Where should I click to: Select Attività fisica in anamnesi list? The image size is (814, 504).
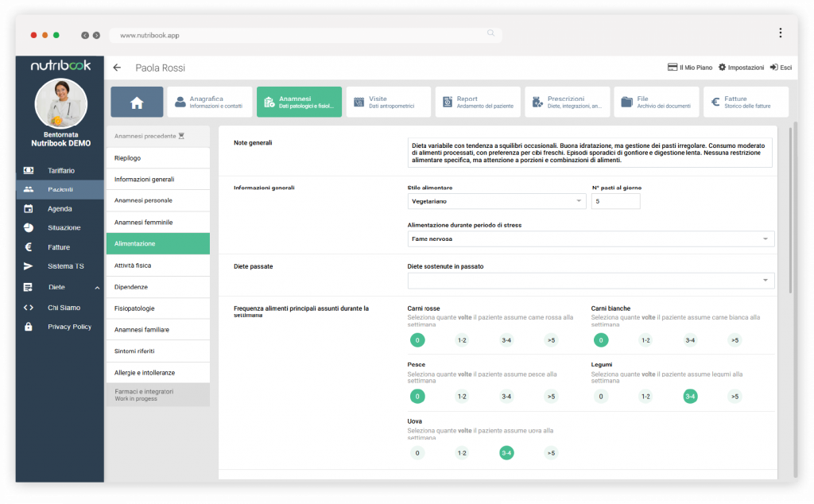click(x=157, y=265)
